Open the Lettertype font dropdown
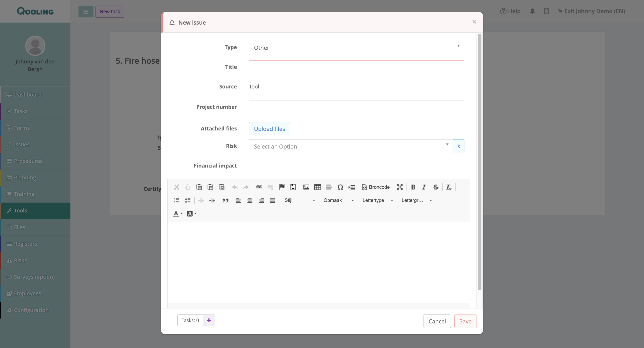 pyautogui.click(x=377, y=200)
